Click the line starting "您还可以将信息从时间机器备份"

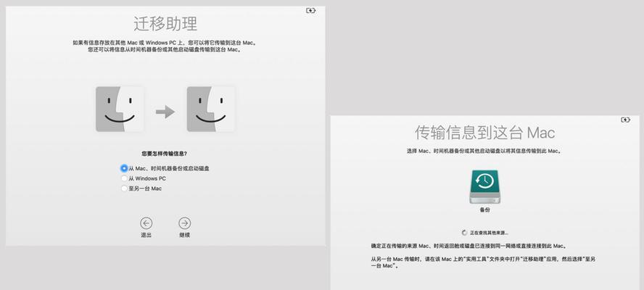point(165,50)
